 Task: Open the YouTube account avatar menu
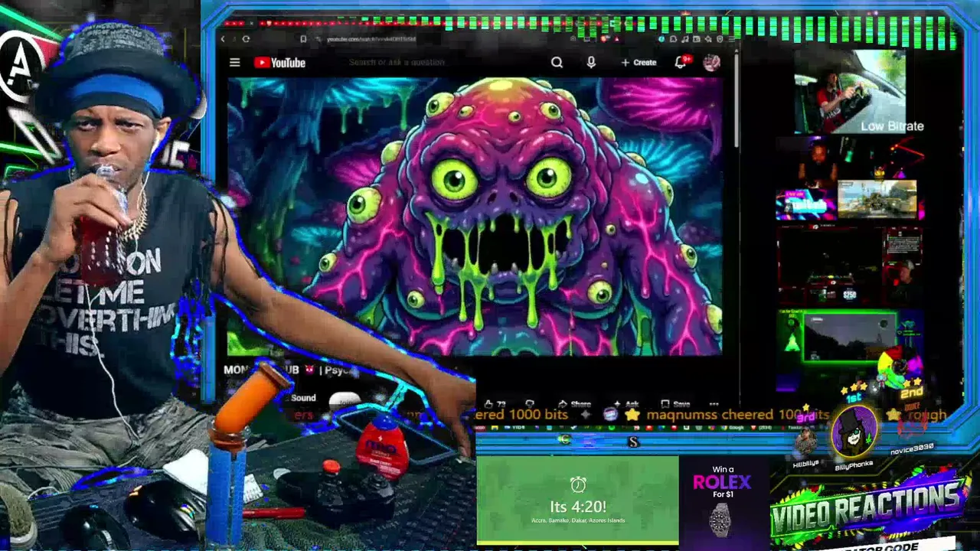point(712,63)
